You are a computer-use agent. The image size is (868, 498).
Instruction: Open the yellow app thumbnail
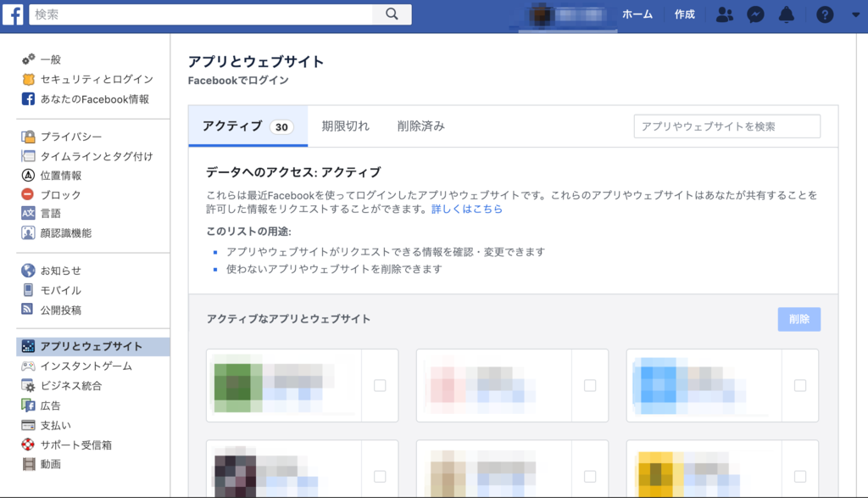pos(658,475)
